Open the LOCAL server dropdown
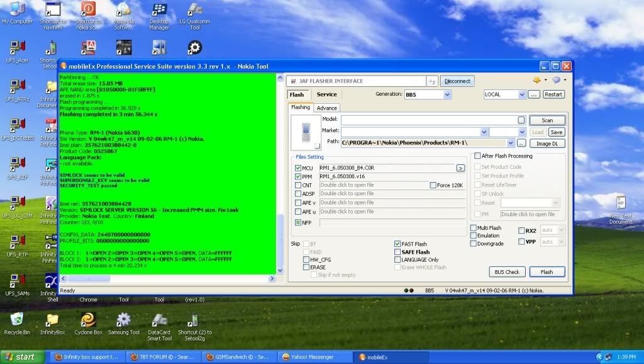 click(521, 94)
